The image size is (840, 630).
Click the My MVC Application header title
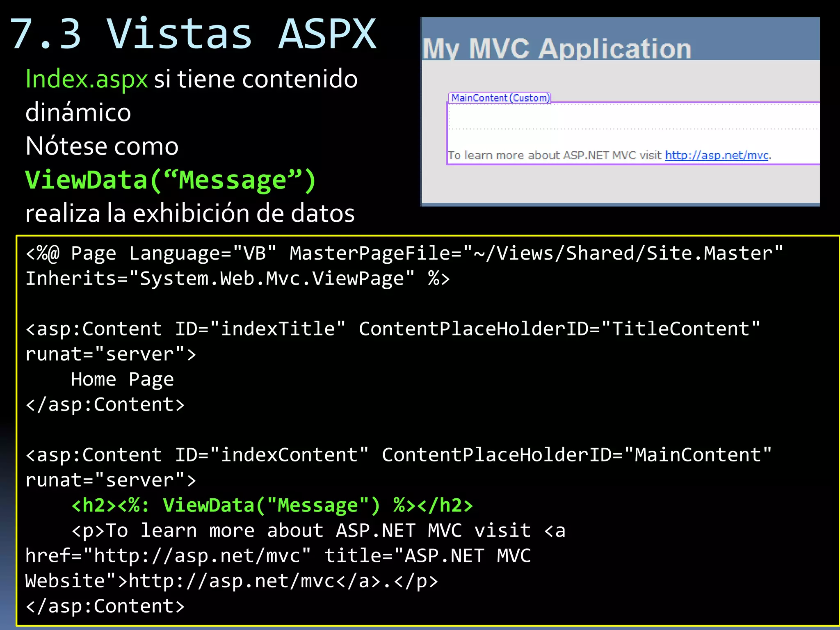[x=557, y=49]
